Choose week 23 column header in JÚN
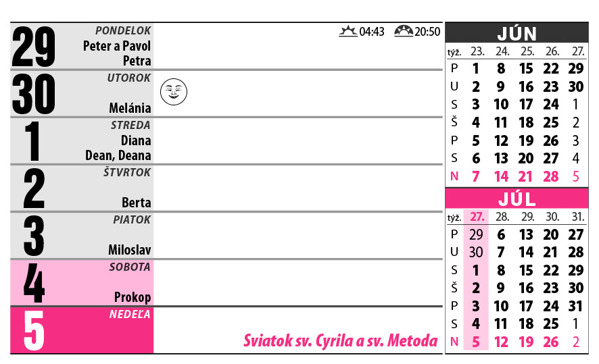This screenshot has height=364, width=599. [x=477, y=51]
